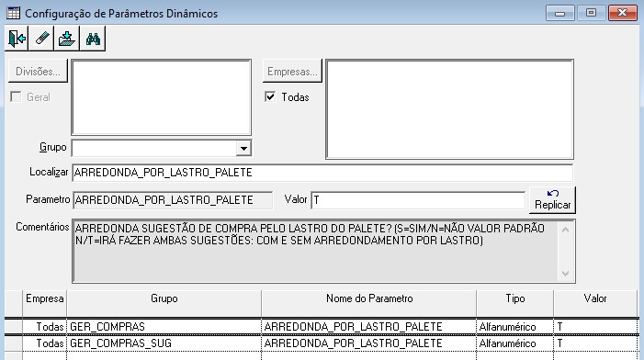The height and width of the screenshot is (360, 644).
Task: Maximize the Configuração de Parâmetros window
Action: click(591, 13)
